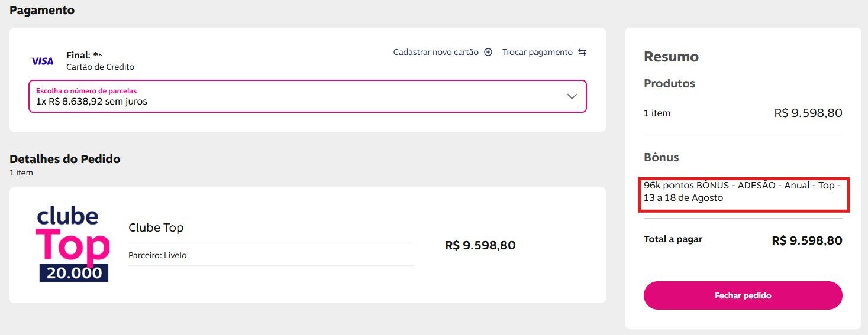The width and height of the screenshot is (868, 335).
Task: Click the product price in Detalhes do Pedido
Action: [x=480, y=245]
